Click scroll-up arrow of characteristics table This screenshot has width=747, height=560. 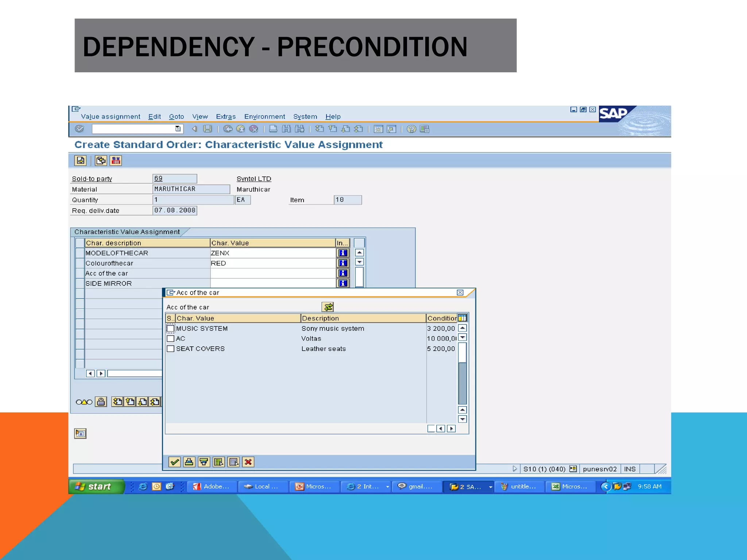359,253
